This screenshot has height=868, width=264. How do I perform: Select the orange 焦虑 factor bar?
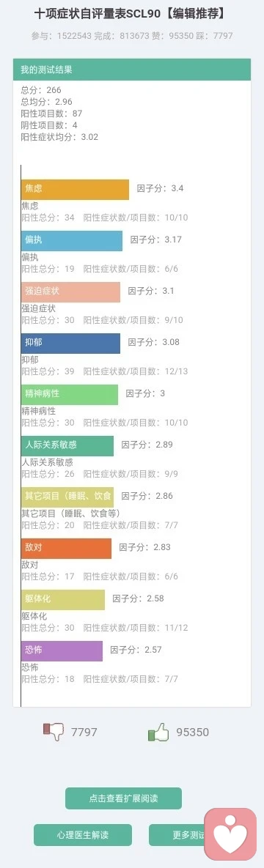coord(75,189)
